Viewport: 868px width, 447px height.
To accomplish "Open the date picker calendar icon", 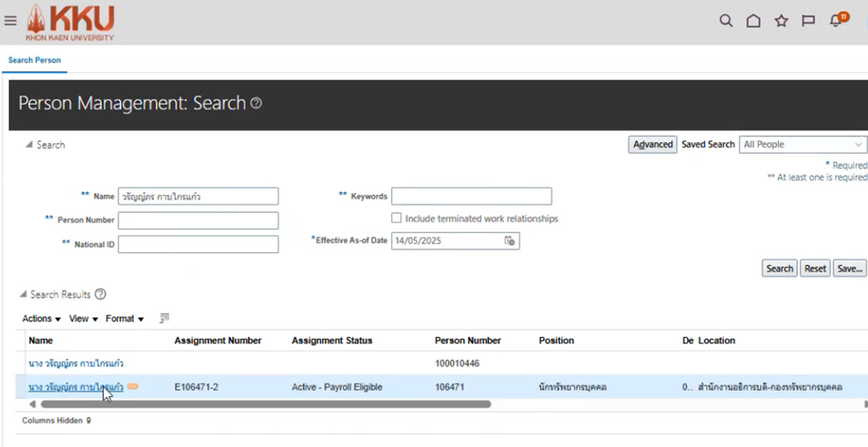I will [510, 241].
